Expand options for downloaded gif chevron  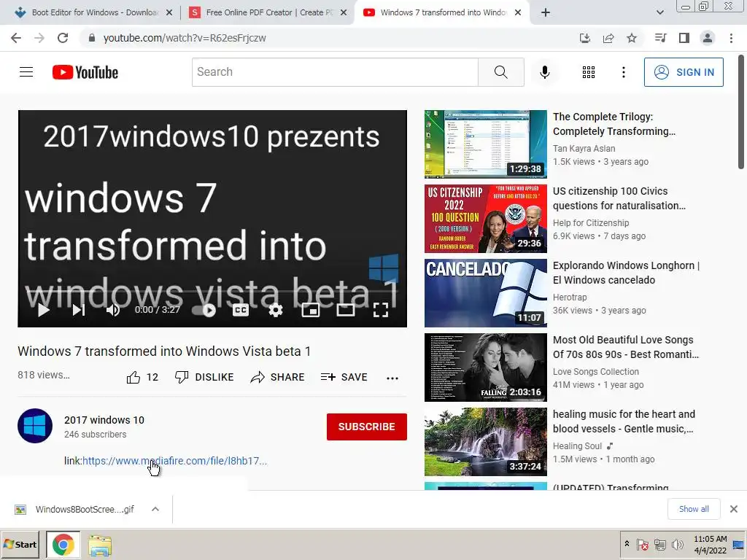point(155,510)
